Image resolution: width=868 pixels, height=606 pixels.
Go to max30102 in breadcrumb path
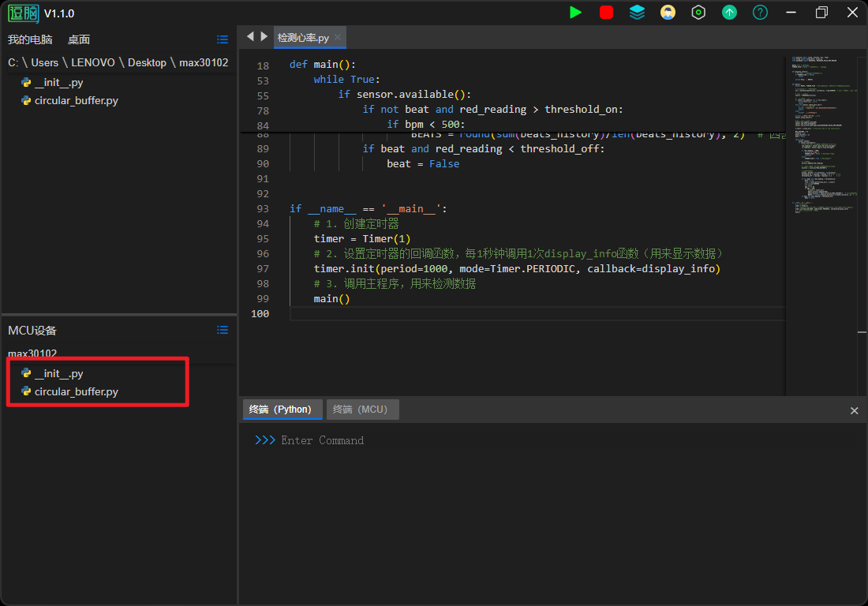(204, 62)
